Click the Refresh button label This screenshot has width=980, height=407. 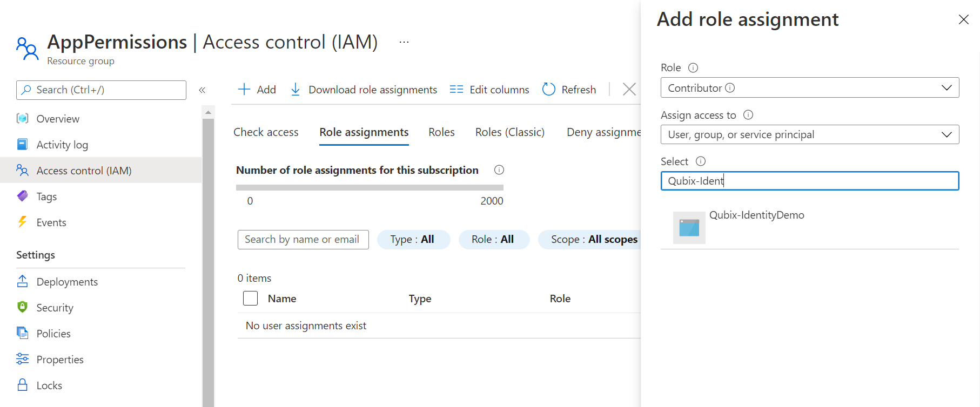pyautogui.click(x=579, y=90)
